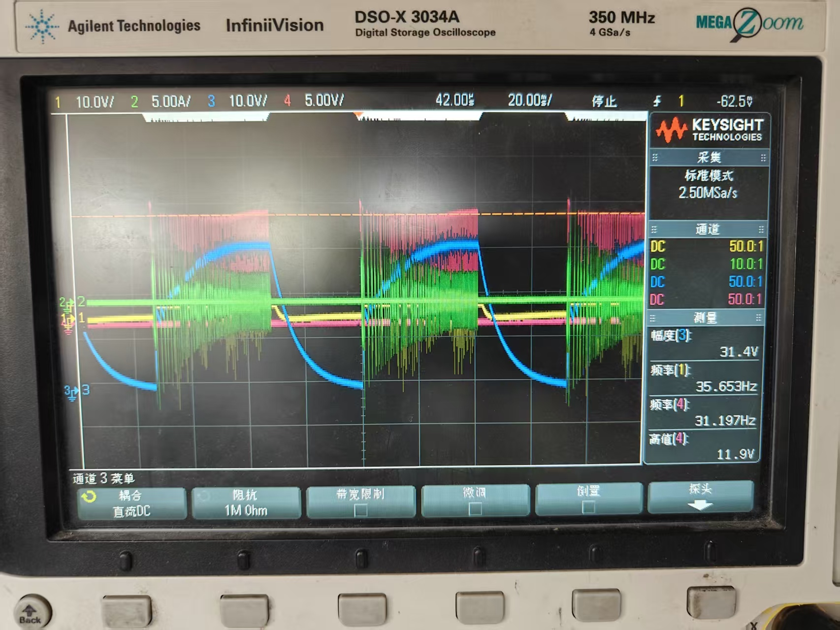Click the orange dashed trigger level line
The image size is (840, 630).
(358, 215)
